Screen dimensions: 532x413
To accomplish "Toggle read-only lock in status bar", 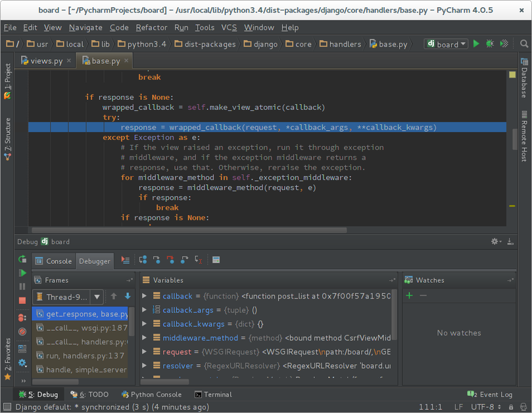I will [511, 406].
